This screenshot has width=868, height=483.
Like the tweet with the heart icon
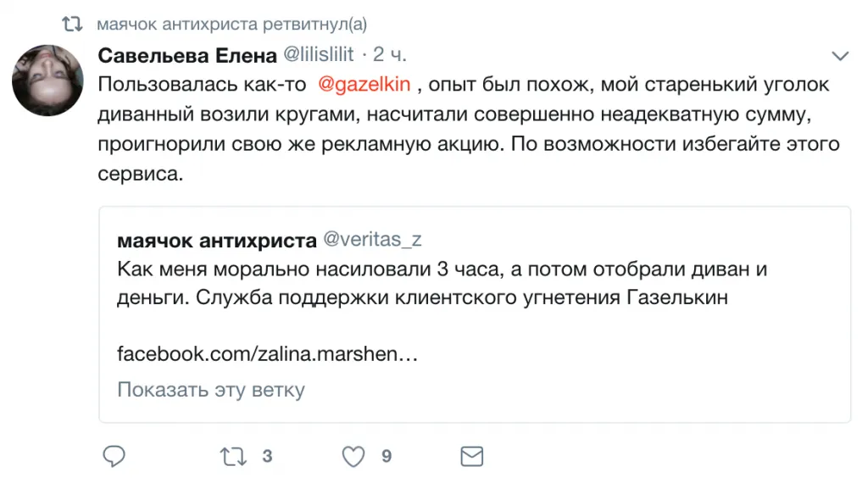pos(353,457)
